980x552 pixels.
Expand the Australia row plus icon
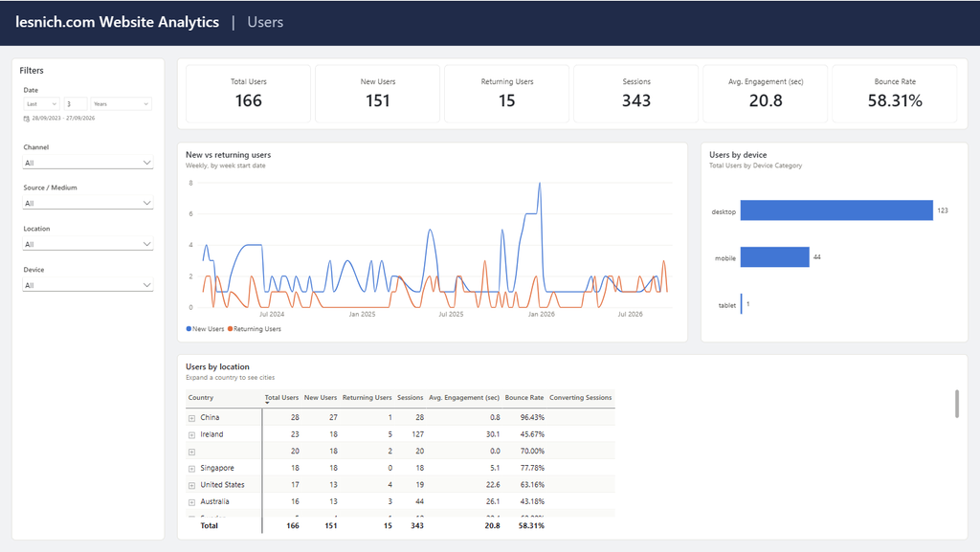[191, 502]
